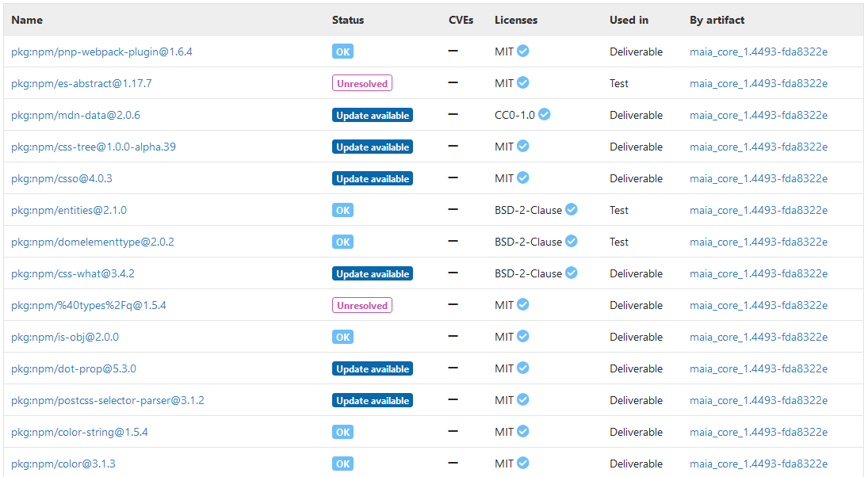The width and height of the screenshot is (868, 477).
Task: Click verified icon for pnp-webpack-plugin MIT license
Action: [522, 51]
